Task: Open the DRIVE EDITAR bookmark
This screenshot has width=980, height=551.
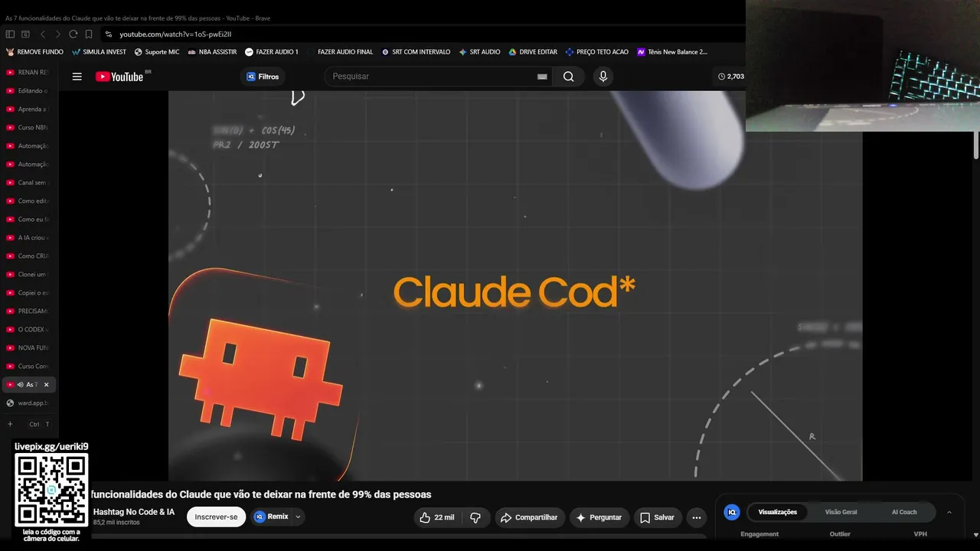Action: click(533, 52)
